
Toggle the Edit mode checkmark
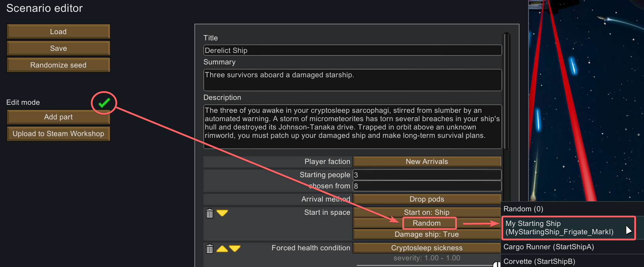coord(104,103)
